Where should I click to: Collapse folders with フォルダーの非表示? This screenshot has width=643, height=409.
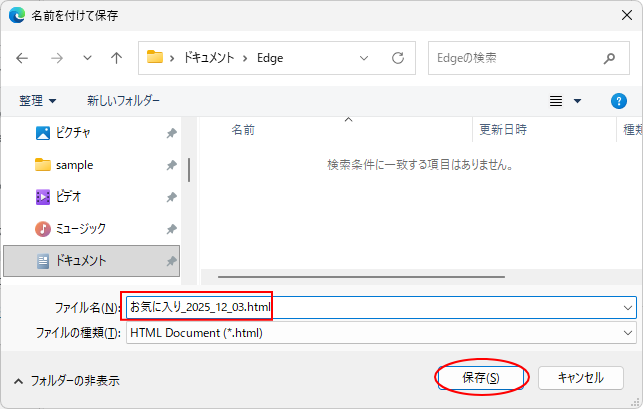point(67,381)
